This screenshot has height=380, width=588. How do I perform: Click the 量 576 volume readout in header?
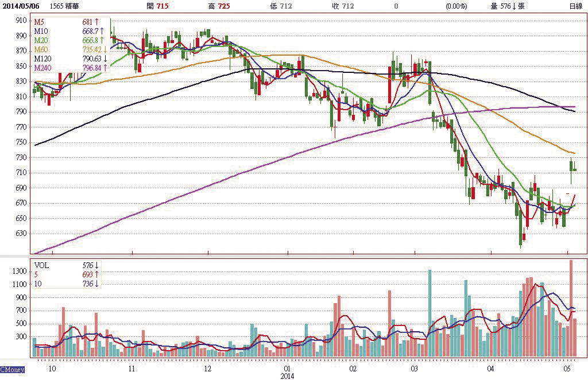pos(507,6)
